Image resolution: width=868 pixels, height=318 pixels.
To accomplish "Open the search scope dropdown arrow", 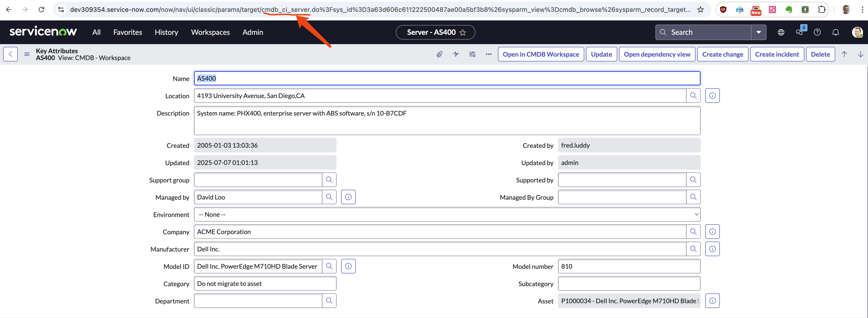I will tap(759, 32).
